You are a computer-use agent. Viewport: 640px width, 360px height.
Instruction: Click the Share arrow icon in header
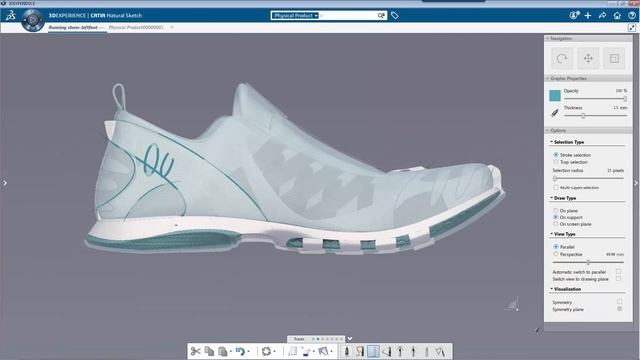click(x=602, y=16)
